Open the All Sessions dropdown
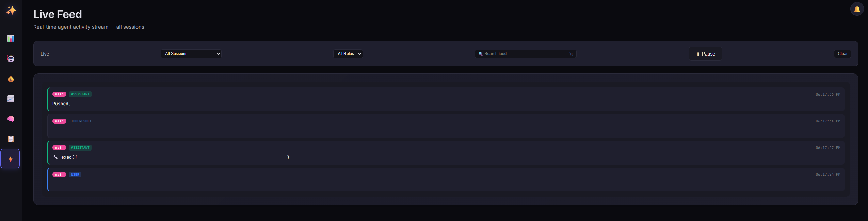The width and height of the screenshot is (868, 221). [x=191, y=54]
